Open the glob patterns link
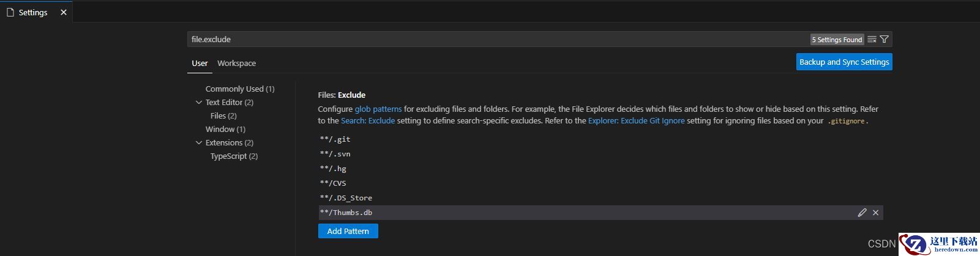980x256 pixels. coord(378,109)
